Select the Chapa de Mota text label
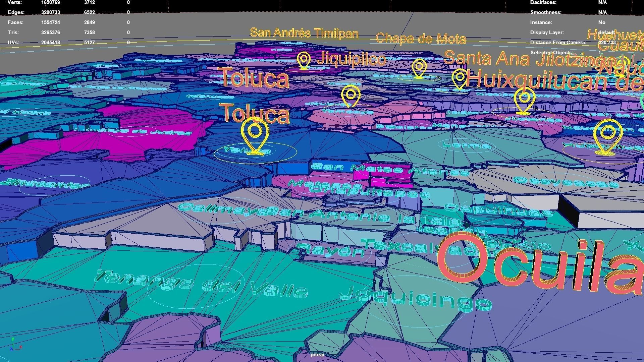This screenshot has width=644, height=362. (x=421, y=39)
